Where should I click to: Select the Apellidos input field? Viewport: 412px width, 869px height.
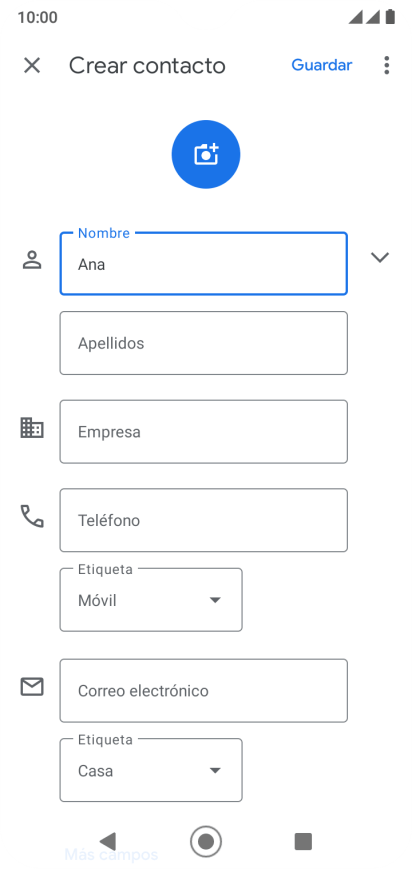coord(204,343)
